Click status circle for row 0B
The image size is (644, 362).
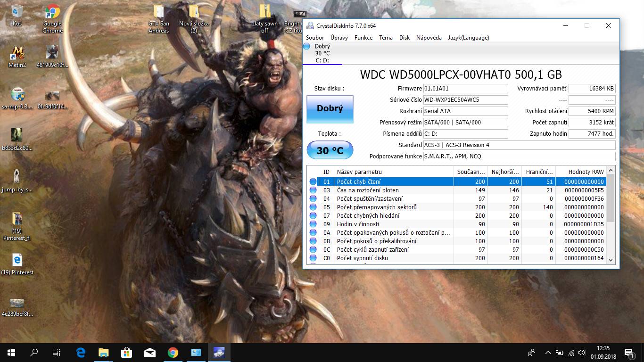point(313,241)
